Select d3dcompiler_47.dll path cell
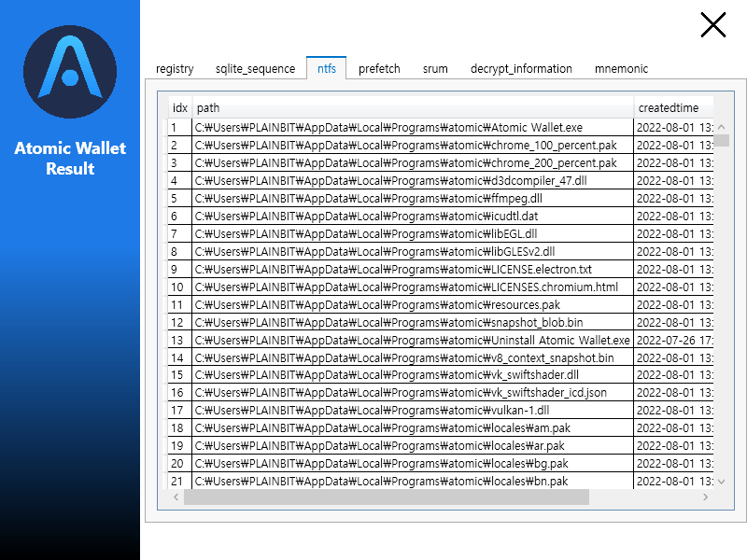The width and height of the screenshot is (747, 560). [413, 180]
